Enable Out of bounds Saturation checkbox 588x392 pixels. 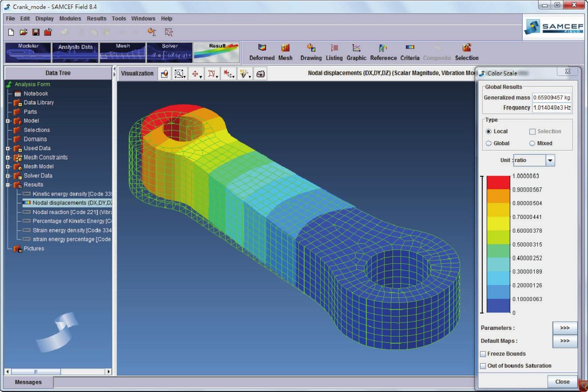483,366
